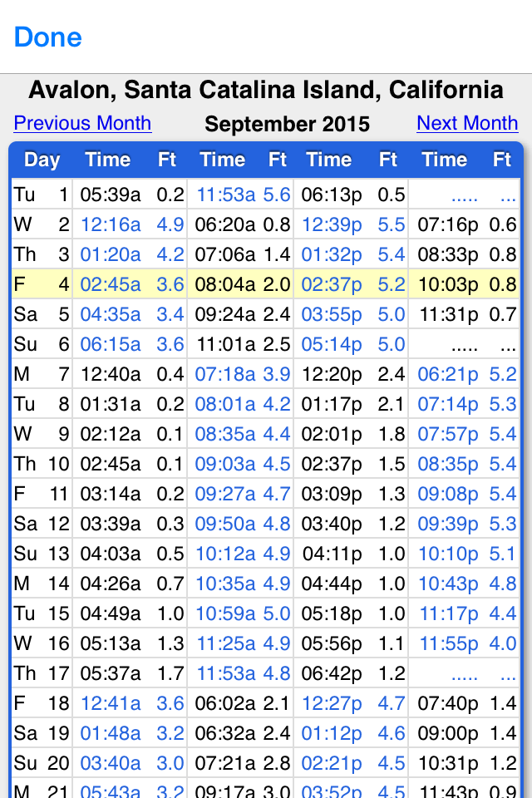The width and height of the screenshot is (532, 798).
Task: Select the 05:39a time on Tuesday 1
Action: (111, 195)
